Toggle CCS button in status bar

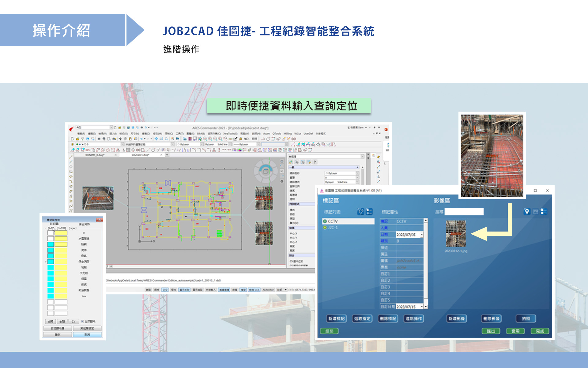[x=254, y=289]
